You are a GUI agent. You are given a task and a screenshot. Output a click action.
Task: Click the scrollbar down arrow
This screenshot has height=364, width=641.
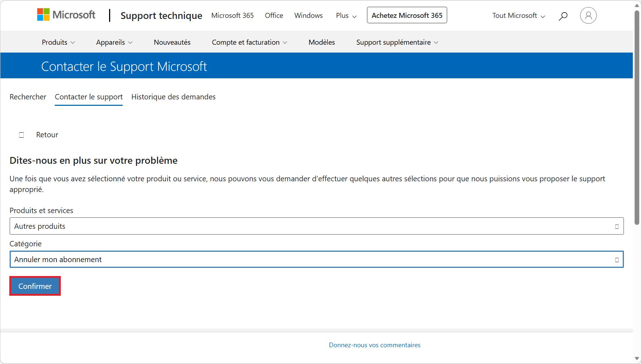pyautogui.click(x=637, y=359)
